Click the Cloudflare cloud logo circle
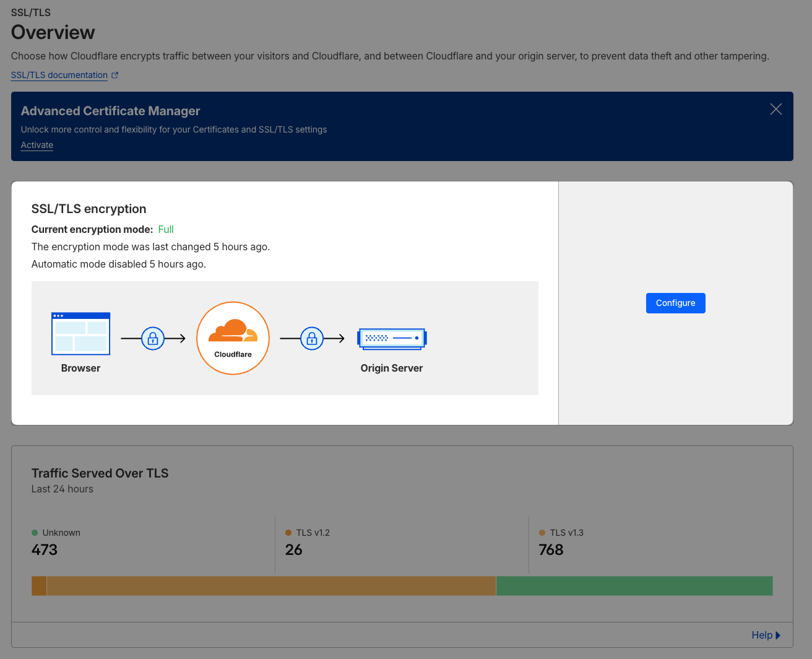This screenshot has height=659, width=812. (x=233, y=338)
